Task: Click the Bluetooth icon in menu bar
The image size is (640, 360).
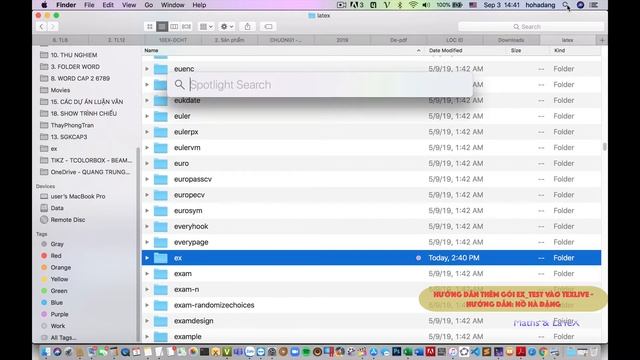Action: click(400, 5)
